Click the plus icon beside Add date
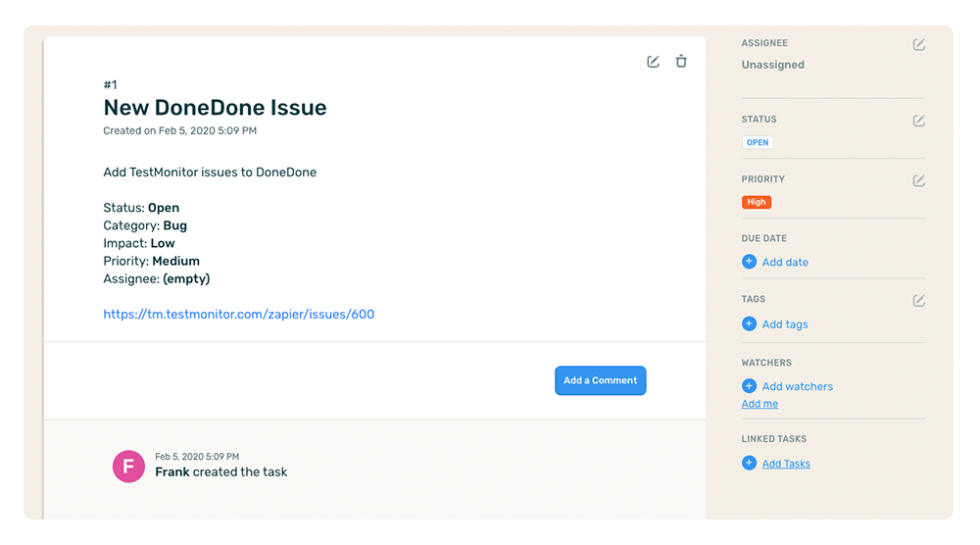The width and height of the screenshot is (980, 545). coord(749,262)
